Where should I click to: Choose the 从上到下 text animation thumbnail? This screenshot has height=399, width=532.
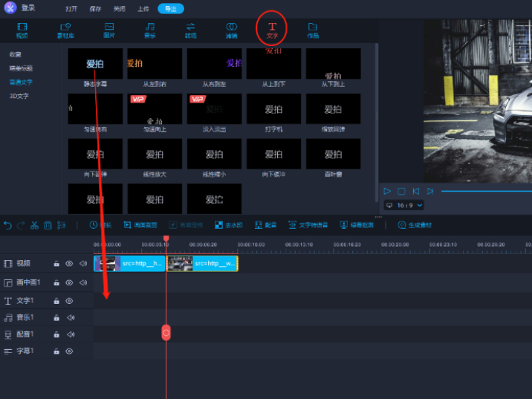(x=274, y=63)
